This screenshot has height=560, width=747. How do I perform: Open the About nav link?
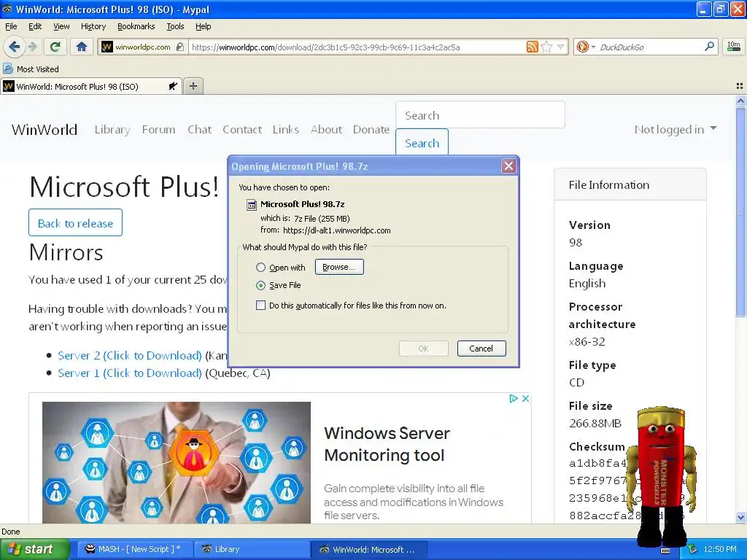tap(326, 130)
